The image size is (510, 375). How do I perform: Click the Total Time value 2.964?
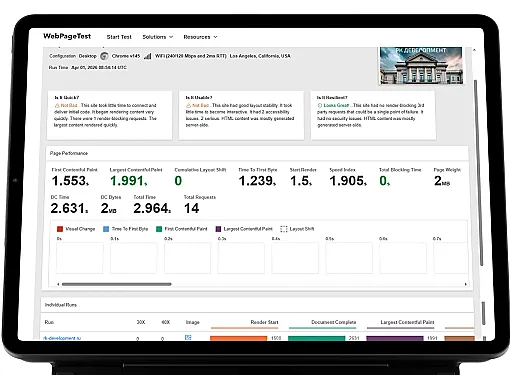tap(152, 208)
